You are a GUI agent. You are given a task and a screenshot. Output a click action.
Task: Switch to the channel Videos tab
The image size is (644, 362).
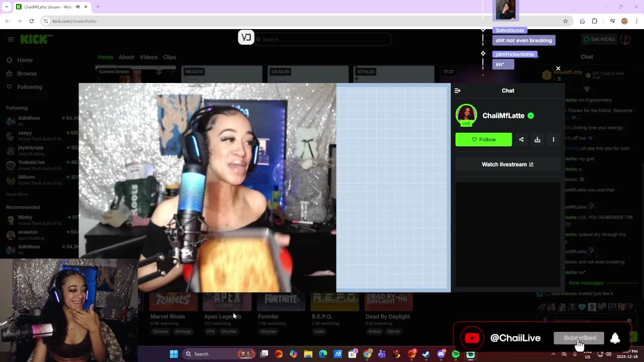click(148, 57)
